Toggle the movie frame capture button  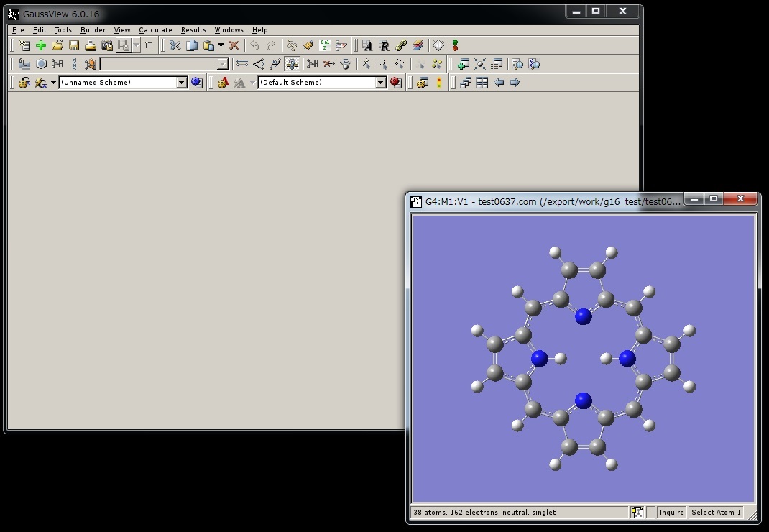[x=124, y=45]
